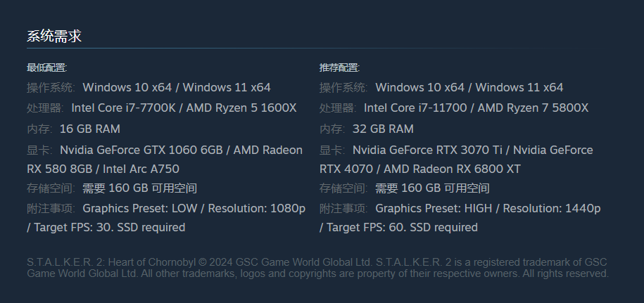Click Nvidia GeForce RTX 3070 Ti text
The image size is (644, 303).
click(x=427, y=150)
